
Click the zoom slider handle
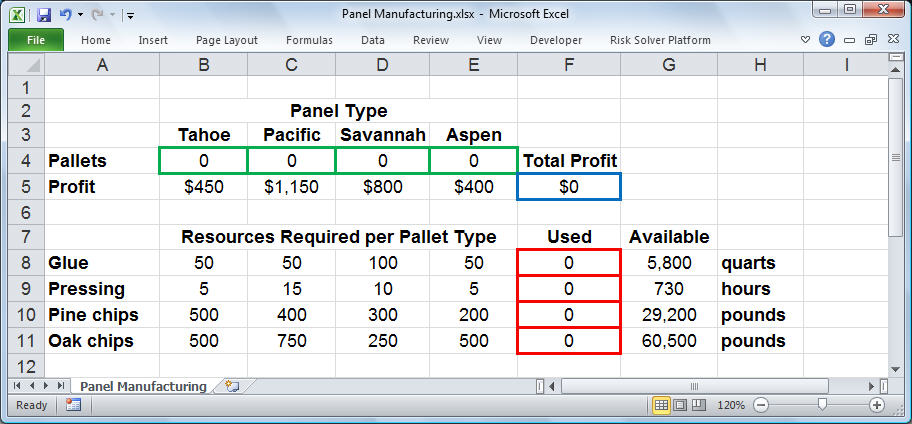[821, 405]
